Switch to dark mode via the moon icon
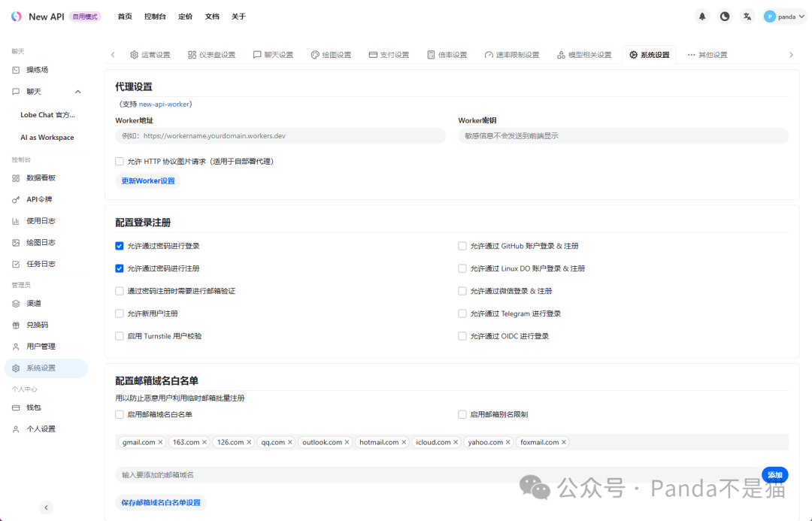The width and height of the screenshot is (812, 521). 724,16
